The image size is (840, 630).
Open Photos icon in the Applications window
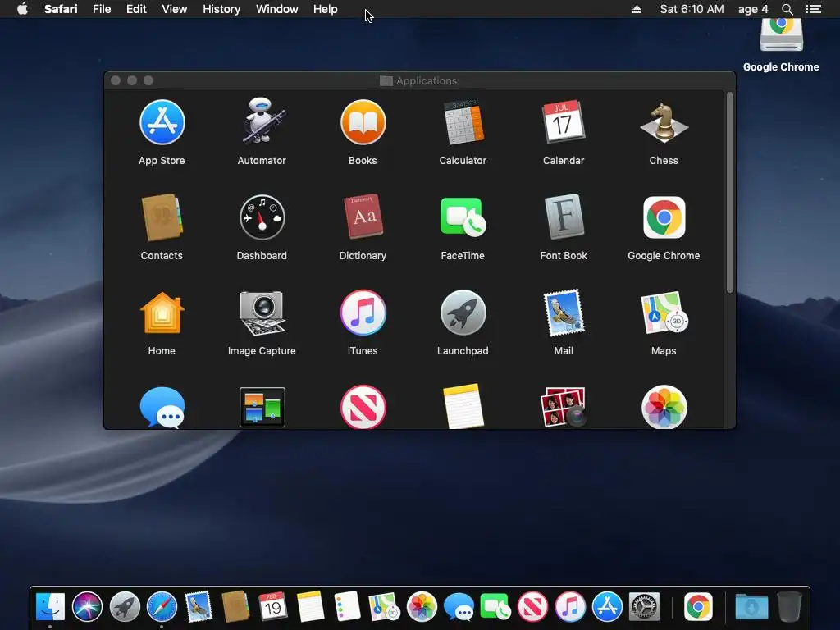(664, 407)
